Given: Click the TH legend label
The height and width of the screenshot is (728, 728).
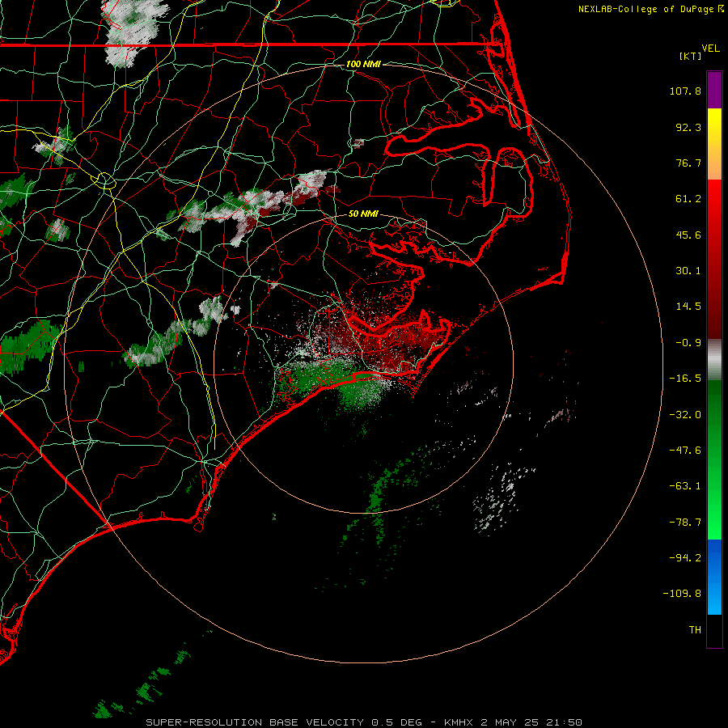Looking at the screenshot, I should pyautogui.click(x=695, y=630).
